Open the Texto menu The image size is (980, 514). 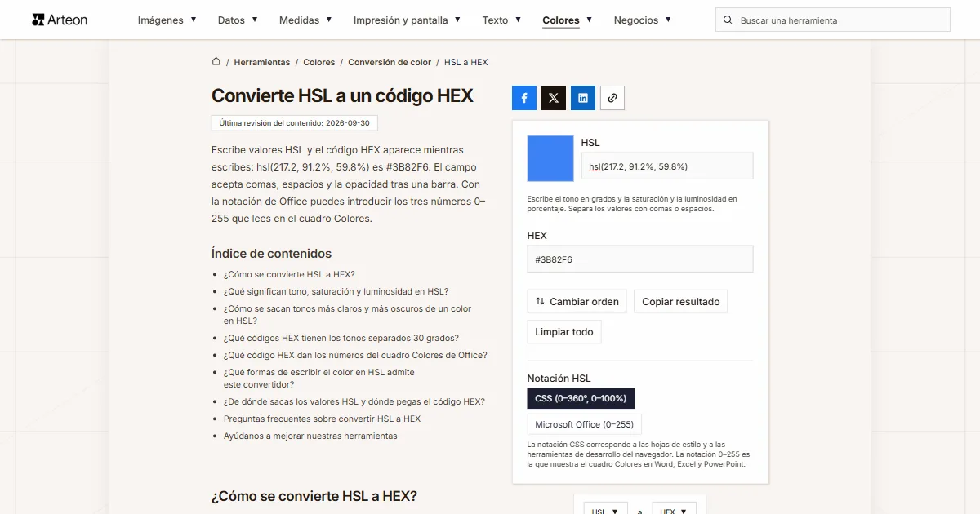coord(501,20)
